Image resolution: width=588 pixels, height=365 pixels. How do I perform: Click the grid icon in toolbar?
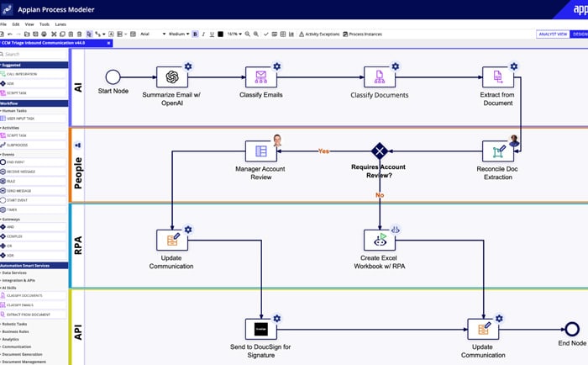pyautogui.click(x=283, y=34)
